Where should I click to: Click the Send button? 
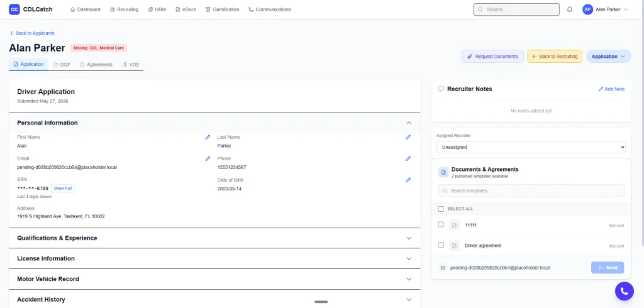click(x=608, y=268)
